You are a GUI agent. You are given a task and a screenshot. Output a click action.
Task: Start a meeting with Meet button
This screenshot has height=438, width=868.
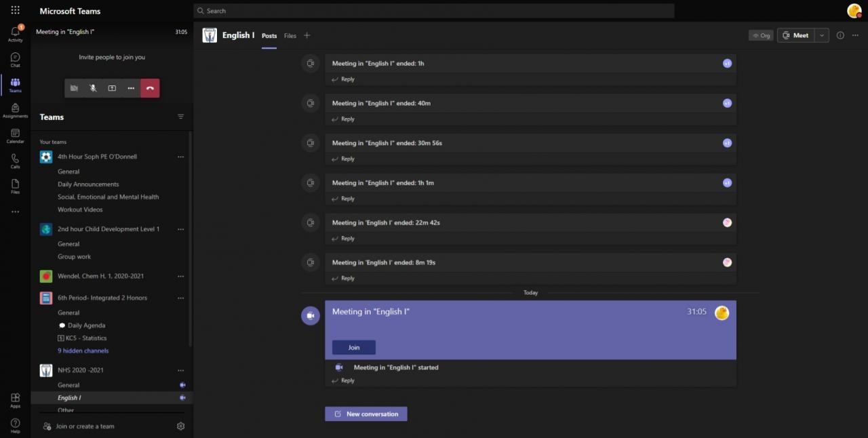(x=796, y=35)
